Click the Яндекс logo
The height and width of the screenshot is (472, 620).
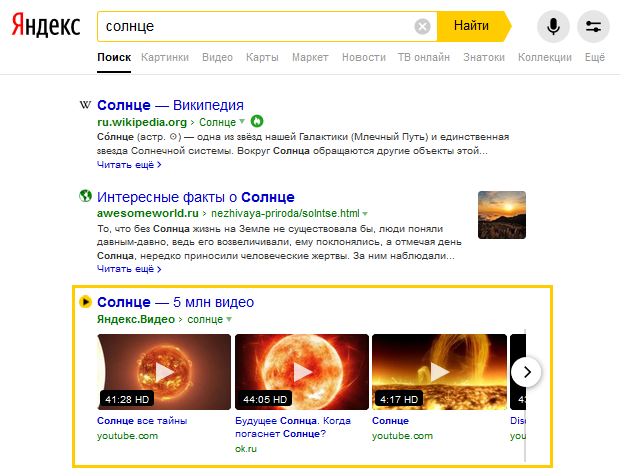click(46, 25)
